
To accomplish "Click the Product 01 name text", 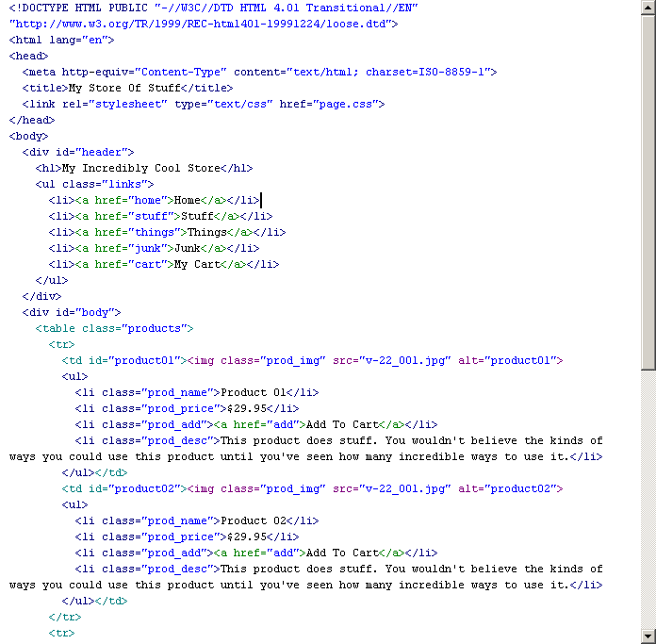I will [253, 392].
